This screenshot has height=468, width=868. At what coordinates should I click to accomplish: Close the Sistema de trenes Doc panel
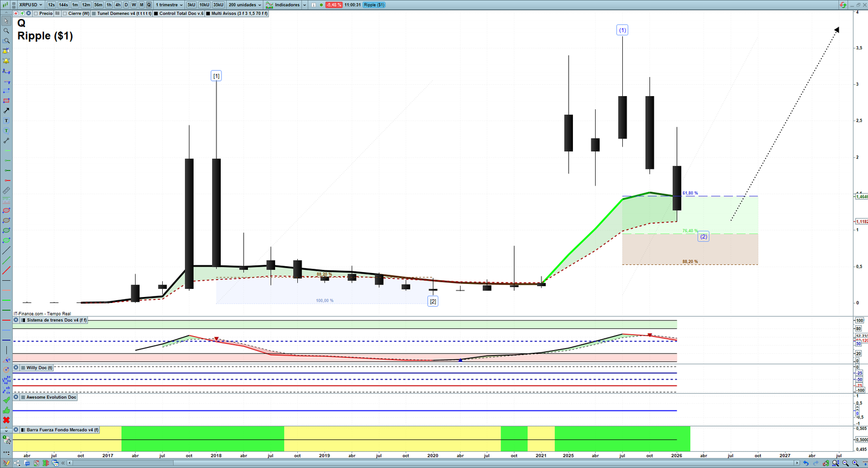16,320
